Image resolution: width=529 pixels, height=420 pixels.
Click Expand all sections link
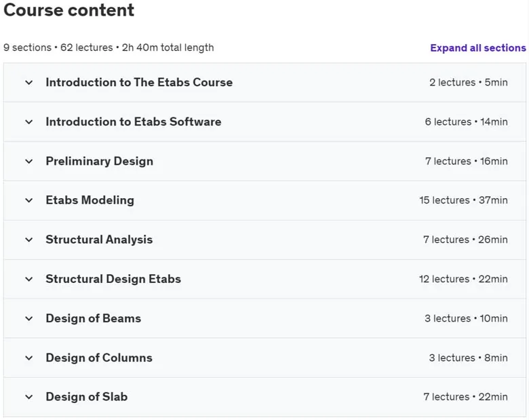478,48
